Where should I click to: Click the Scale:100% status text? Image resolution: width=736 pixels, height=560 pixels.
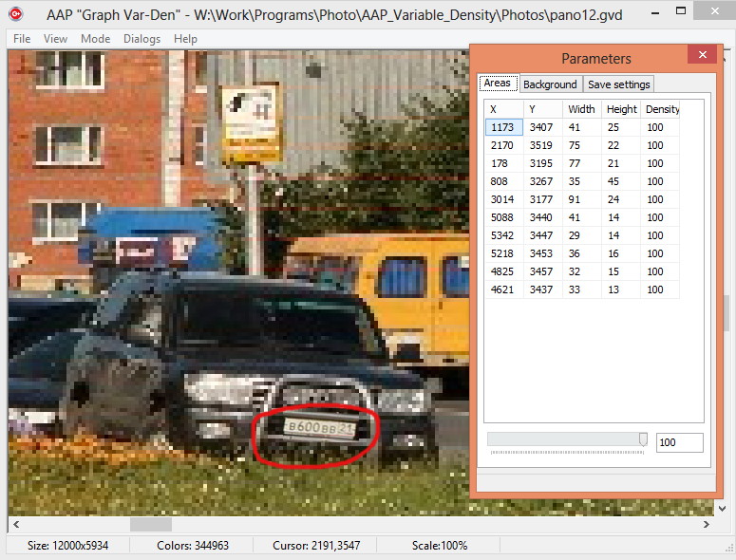[440, 546]
